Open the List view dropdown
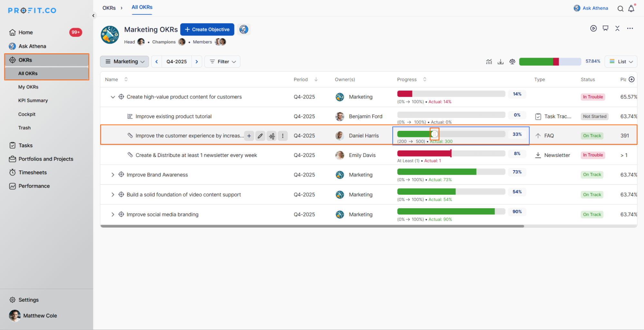This screenshot has width=644, height=330. (621, 62)
